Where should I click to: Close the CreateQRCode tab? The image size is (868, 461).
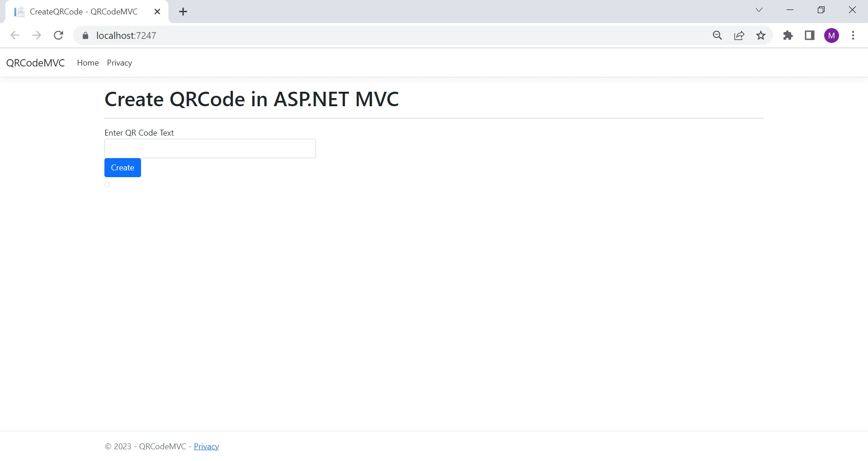[157, 12]
